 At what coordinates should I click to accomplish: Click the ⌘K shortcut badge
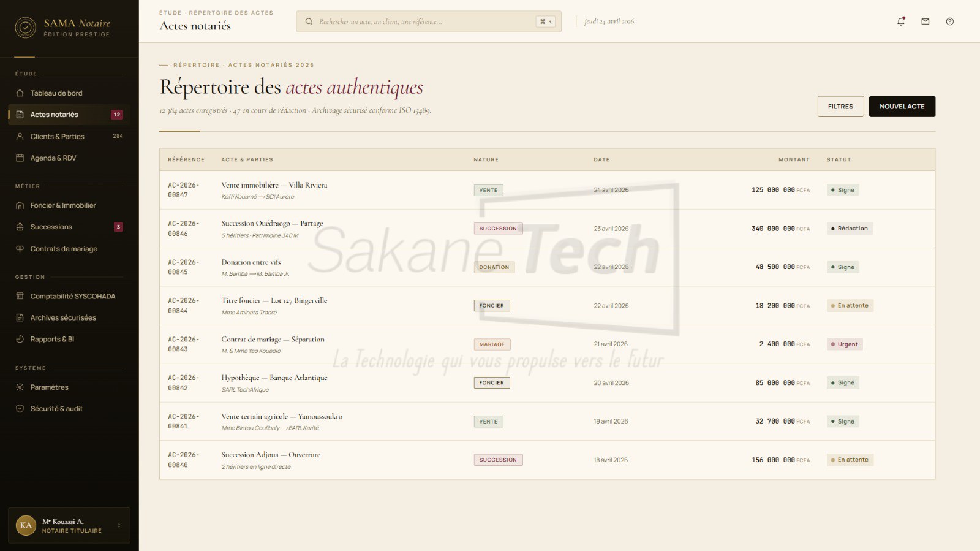pyautogui.click(x=546, y=21)
